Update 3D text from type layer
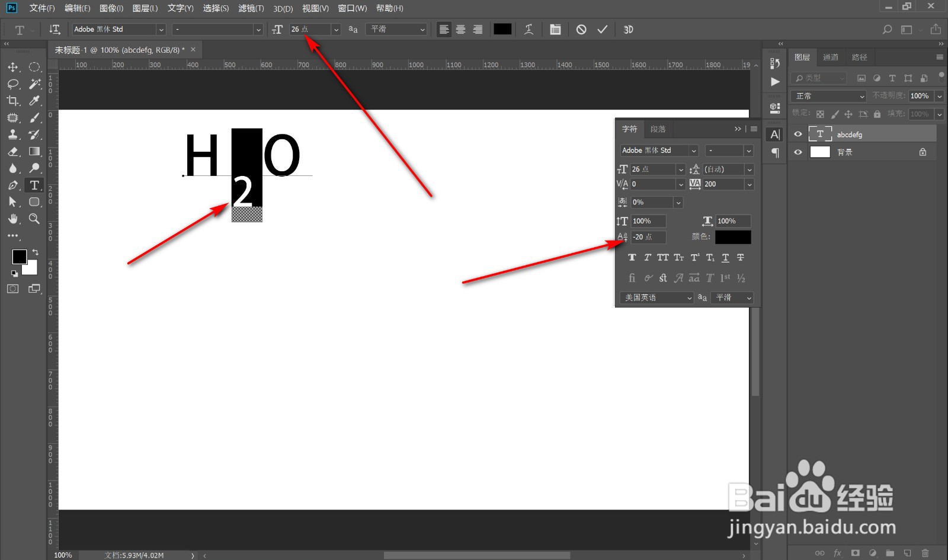The height and width of the screenshot is (560, 948). pyautogui.click(x=629, y=29)
